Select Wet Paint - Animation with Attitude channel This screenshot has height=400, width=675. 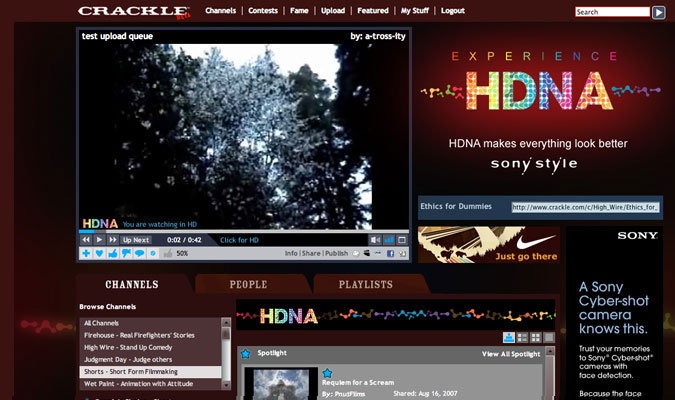(150, 383)
